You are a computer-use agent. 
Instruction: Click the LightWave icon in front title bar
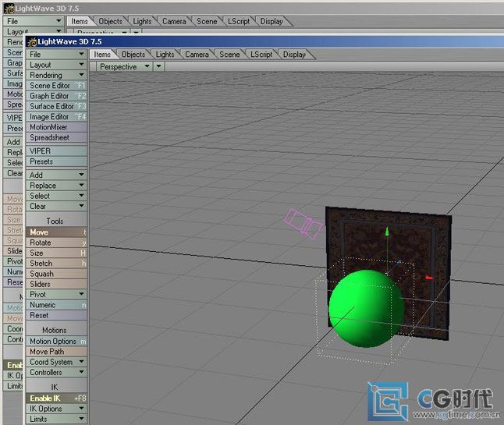coord(32,42)
